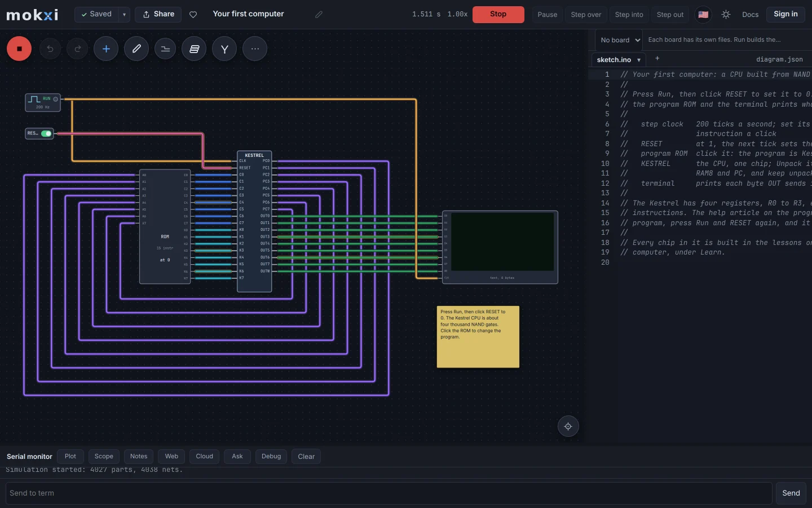
Task: Toggle light theme with the sun icon
Action: 726,15
